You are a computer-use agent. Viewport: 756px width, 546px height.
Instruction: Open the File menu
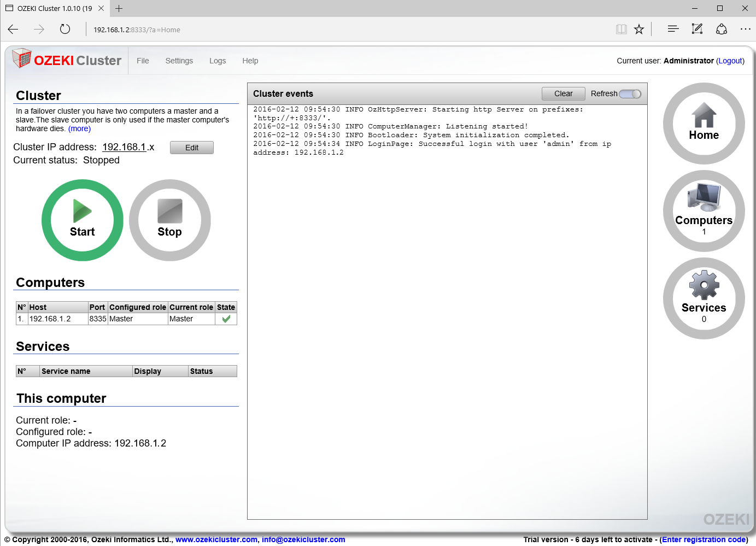tap(143, 61)
